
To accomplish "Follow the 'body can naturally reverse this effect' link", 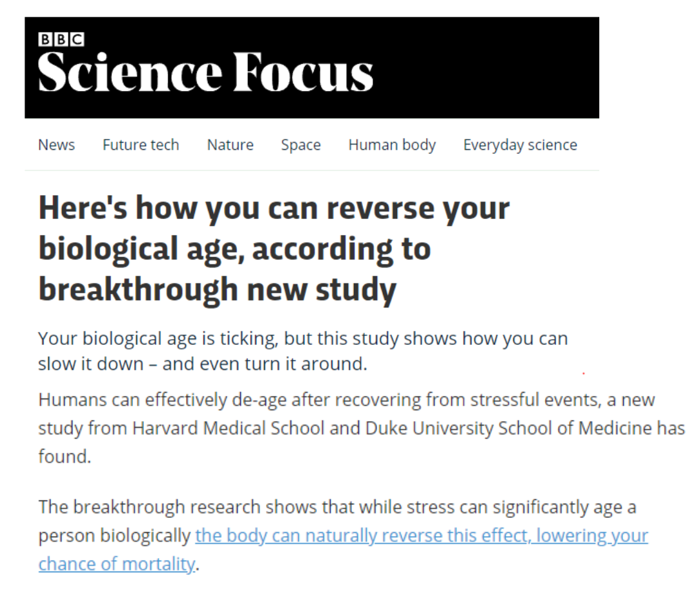I will (421, 536).
